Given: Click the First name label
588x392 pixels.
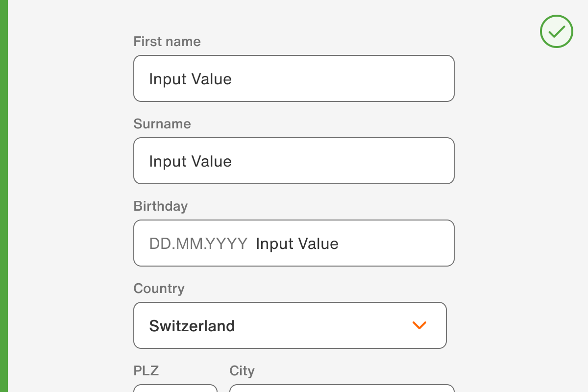Looking at the screenshot, I should (167, 42).
